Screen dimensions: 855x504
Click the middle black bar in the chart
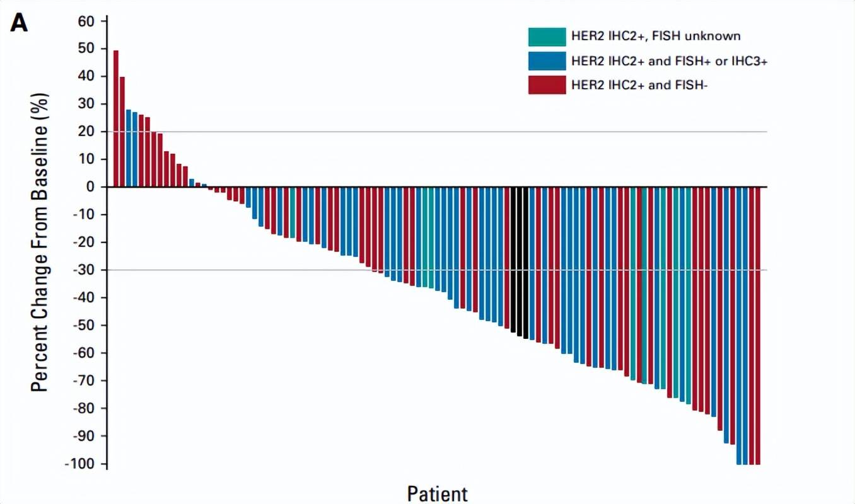[520, 261]
